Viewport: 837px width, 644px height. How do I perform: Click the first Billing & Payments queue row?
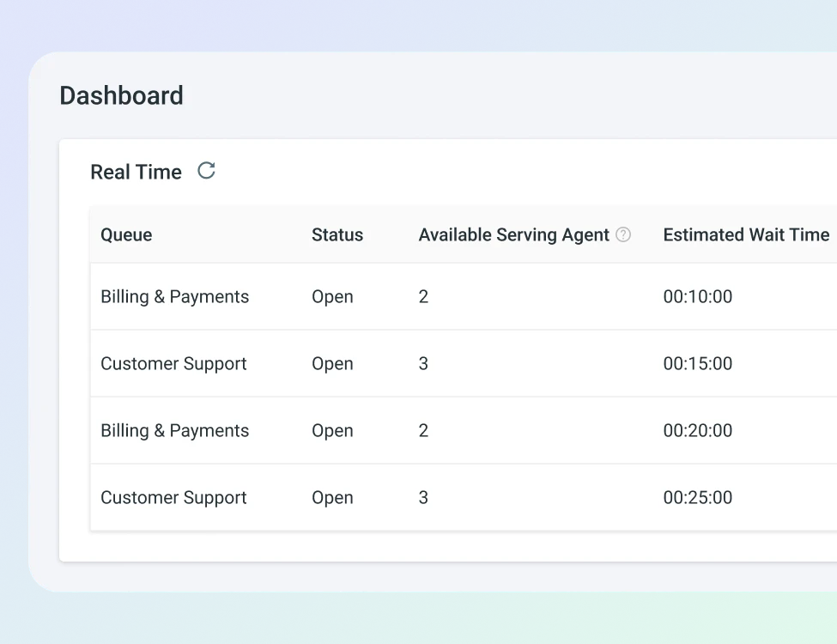174,296
